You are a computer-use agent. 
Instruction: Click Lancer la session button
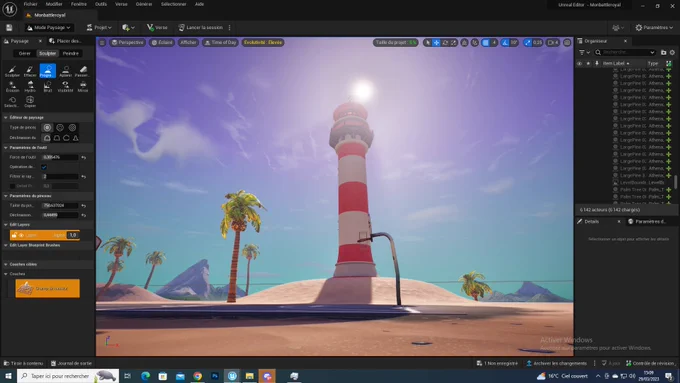[x=200, y=27]
